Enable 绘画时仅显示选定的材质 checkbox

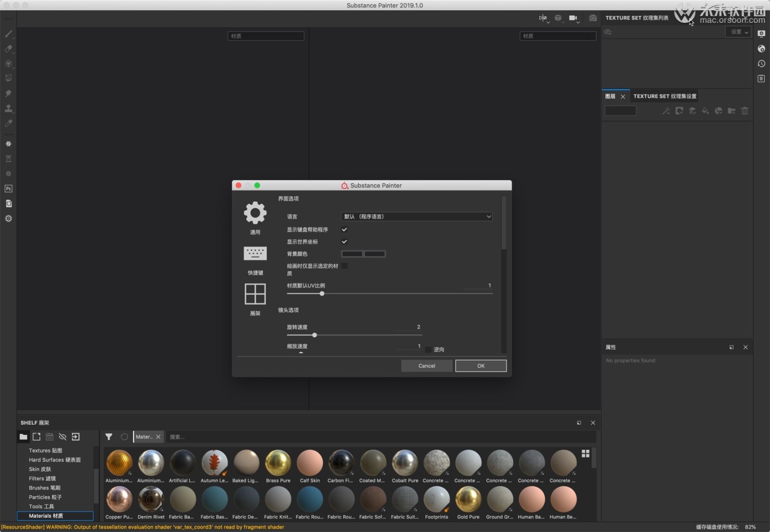(x=344, y=266)
